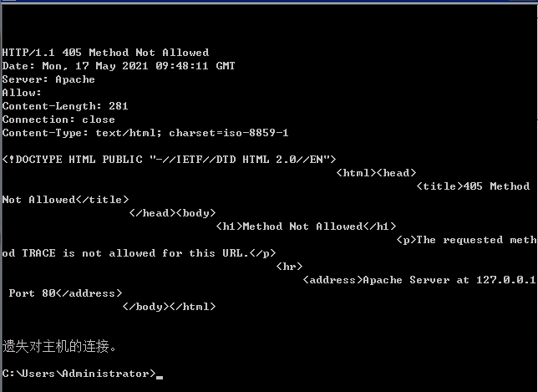Click the TRACE is not allowed line
This screenshot has width=538, height=392.
click(139, 253)
